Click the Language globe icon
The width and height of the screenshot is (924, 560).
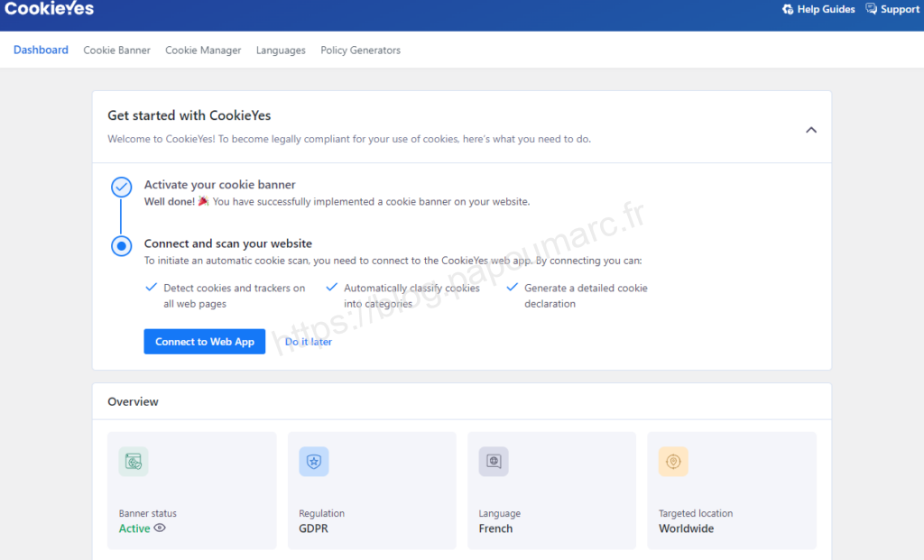(x=494, y=462)
